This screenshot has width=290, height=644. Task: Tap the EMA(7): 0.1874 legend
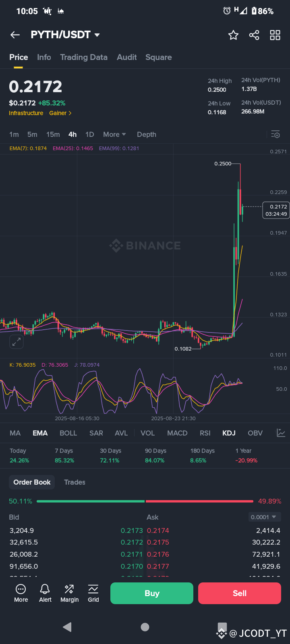click(28, 148)
